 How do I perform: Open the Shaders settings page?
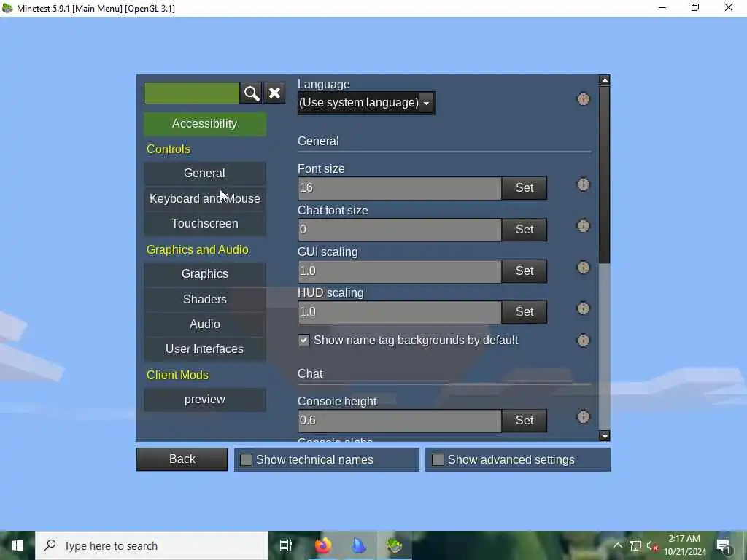click(x=205, y=299)
